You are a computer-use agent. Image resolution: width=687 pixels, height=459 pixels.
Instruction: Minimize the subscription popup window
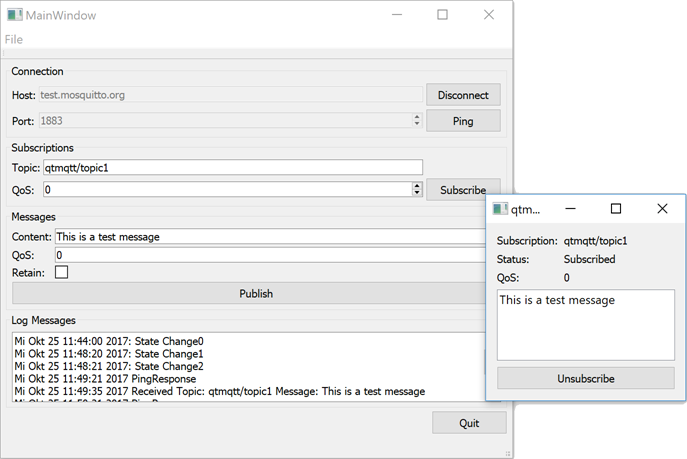(570, 209)
